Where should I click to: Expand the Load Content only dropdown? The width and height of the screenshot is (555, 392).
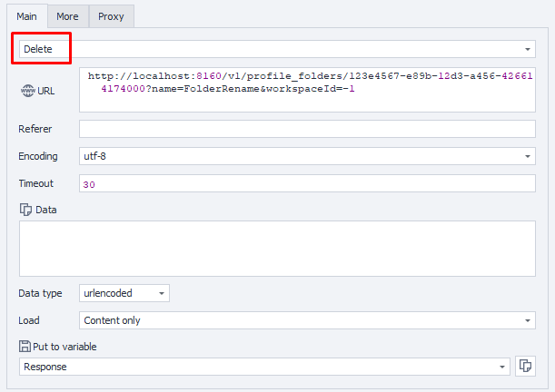point(307,320)
